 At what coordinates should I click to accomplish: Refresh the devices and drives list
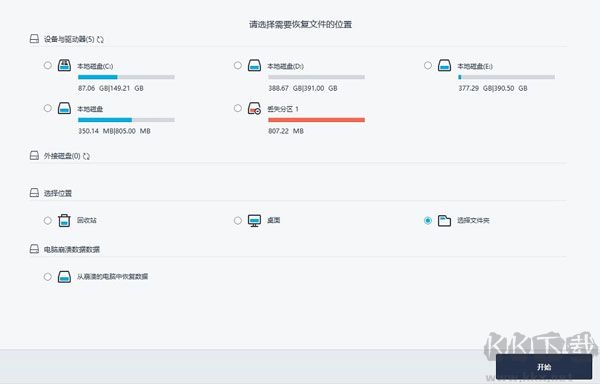(100, 39)
